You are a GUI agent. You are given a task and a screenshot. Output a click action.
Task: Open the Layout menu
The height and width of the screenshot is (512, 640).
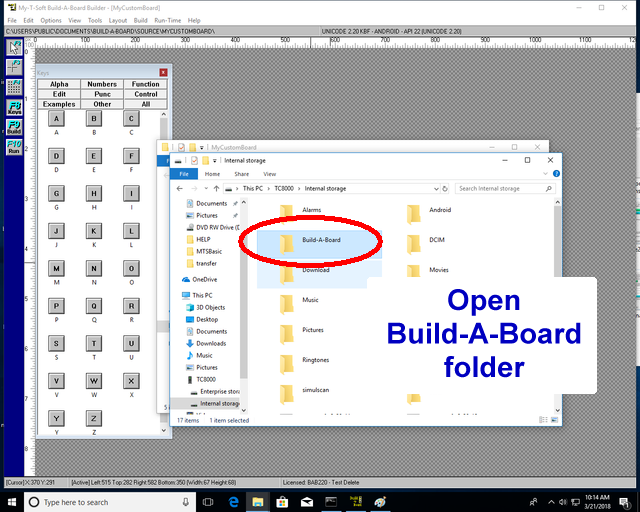pyautogui.click(x=118, y=20)
